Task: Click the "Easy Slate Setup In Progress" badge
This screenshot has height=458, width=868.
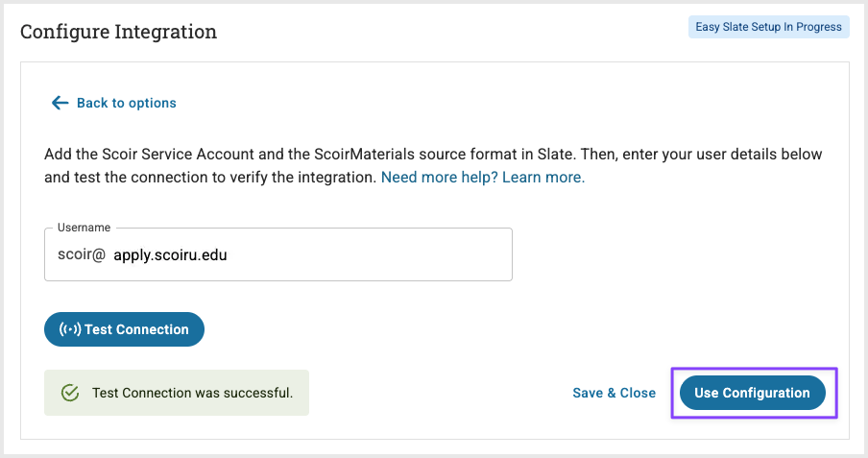Action: [768, 27]
